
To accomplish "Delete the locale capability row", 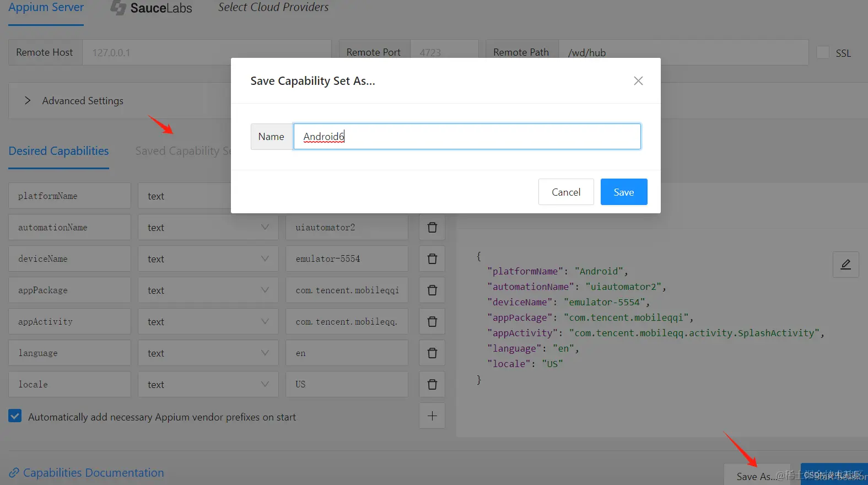I will (x=432, y=384).
